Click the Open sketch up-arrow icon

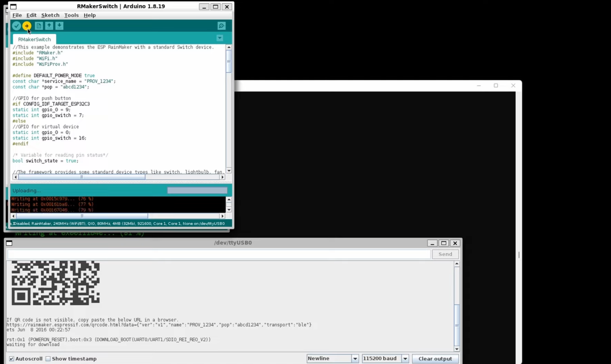coord(49,26)
